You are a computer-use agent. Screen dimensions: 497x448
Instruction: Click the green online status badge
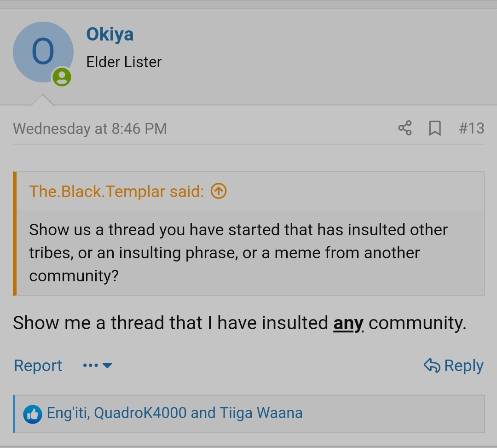tap(62, 76)
